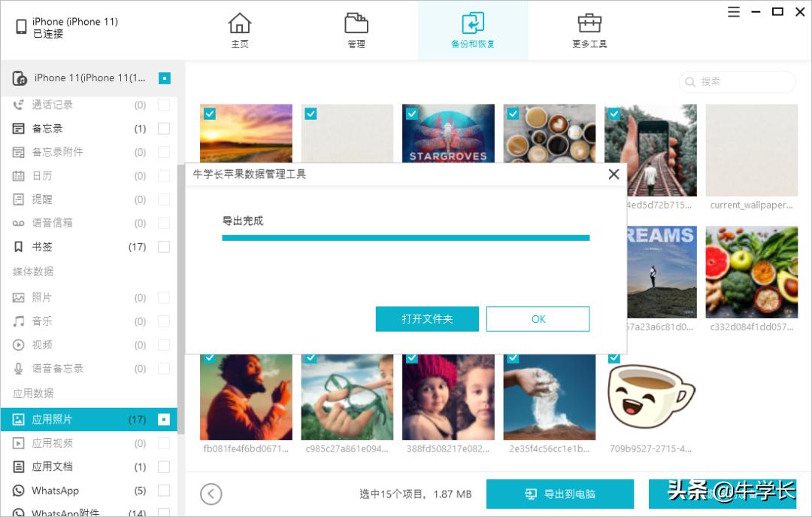
Task: Click the circular back arrow at bottom left
Action: pyautogui.click(x=211, y=494)
